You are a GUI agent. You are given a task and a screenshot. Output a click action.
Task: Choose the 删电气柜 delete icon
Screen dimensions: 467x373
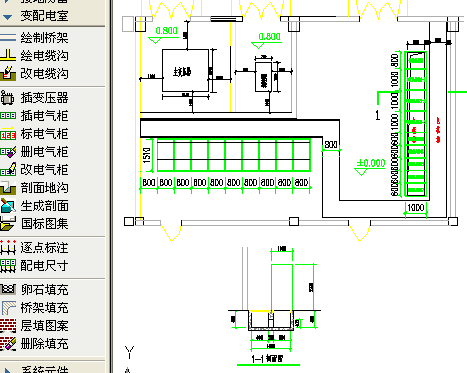pyautogui.click(x=8, y=152)
